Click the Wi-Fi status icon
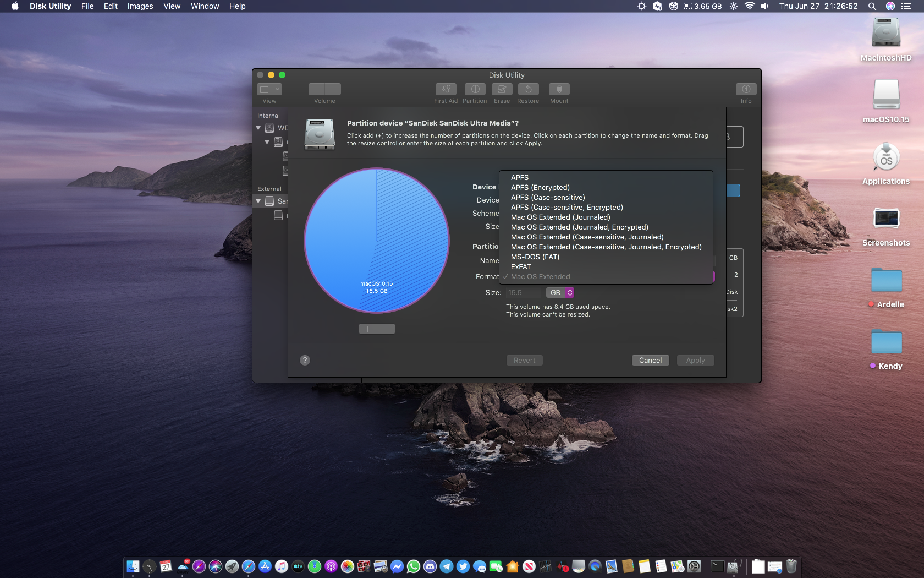924x578 pixels. tap(749, 6)
